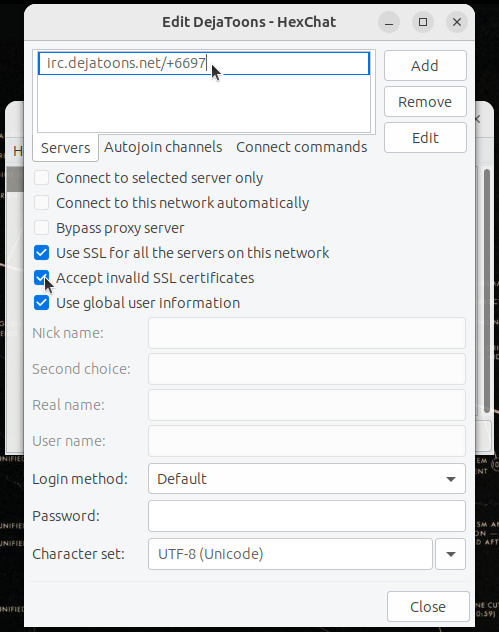The image size is (499, 632).
Task: Click the Nick name text field
Action: click(307, 333)
